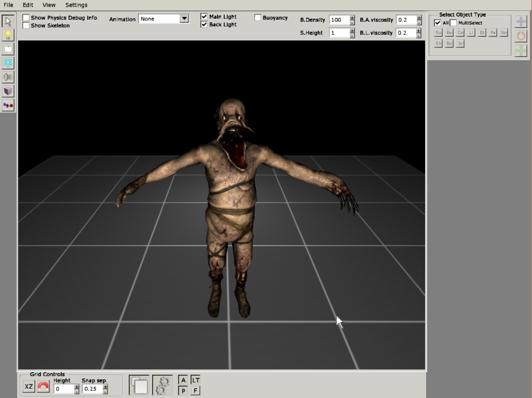Decrease Snap sep. value with minus stepper
Image resolution: width=532 pixels, height=398 pixels.
tap(105, 391)
